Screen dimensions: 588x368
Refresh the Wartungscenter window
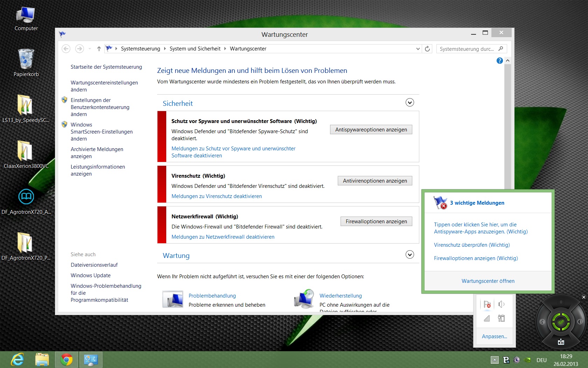[427, 49]
